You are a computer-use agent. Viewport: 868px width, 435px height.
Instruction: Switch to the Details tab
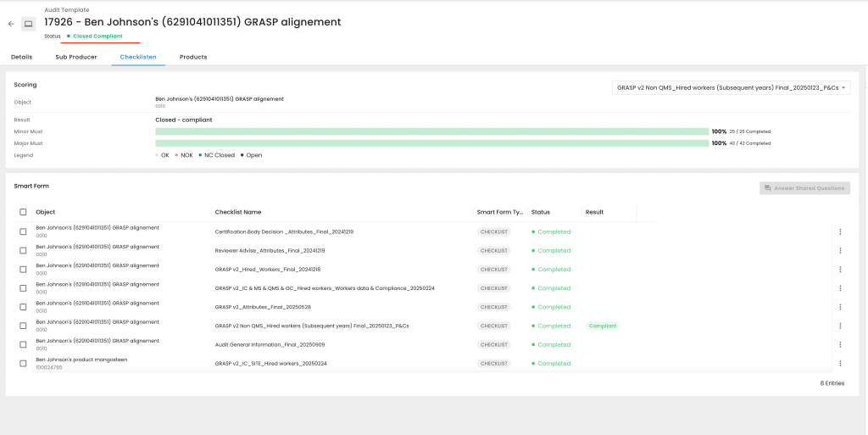[21, 57]
